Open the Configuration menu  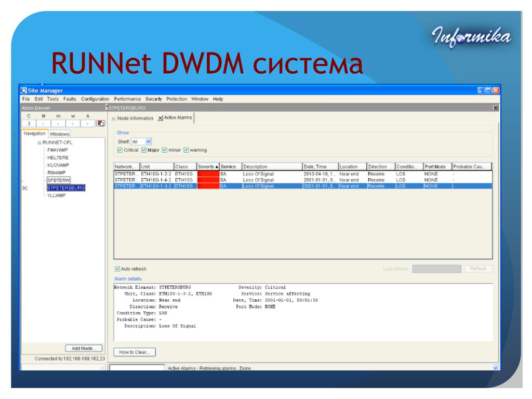[95, 99]
